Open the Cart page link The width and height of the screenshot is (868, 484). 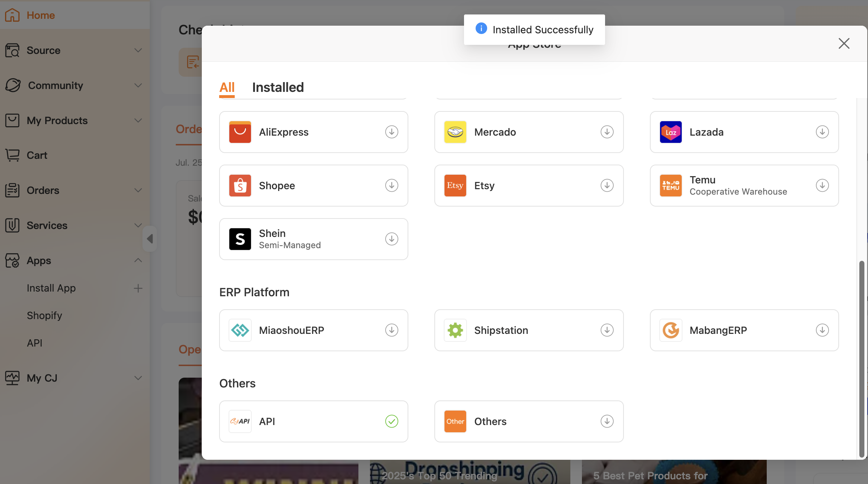37,155
